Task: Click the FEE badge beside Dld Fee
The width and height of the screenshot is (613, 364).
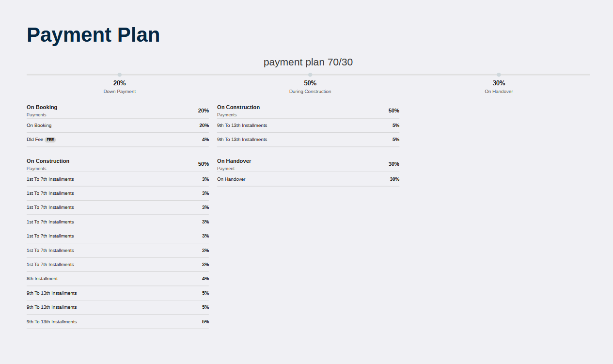Action: pos(50,140)
